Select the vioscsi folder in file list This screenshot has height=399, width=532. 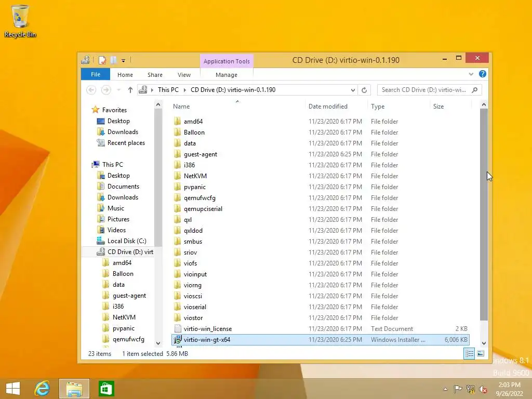point(193,296)
